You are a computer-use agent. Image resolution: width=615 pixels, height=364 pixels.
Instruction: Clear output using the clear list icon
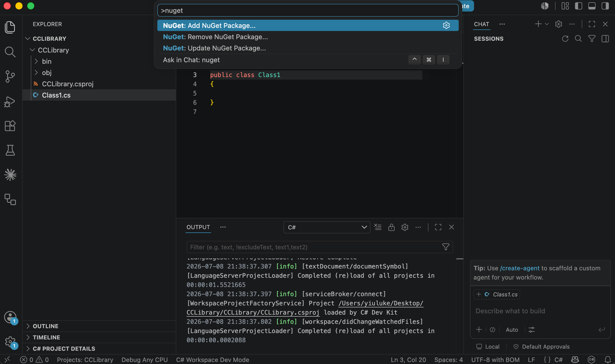click(378, 227)
